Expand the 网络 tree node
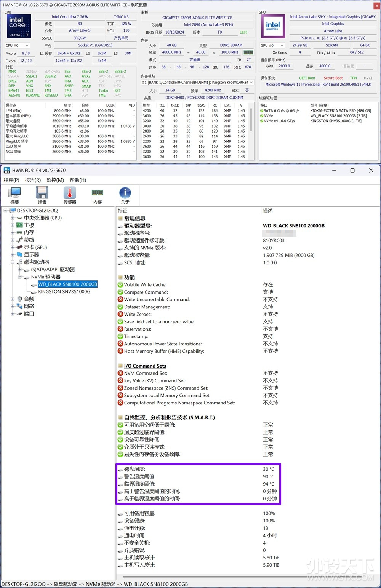 [13, 307]
